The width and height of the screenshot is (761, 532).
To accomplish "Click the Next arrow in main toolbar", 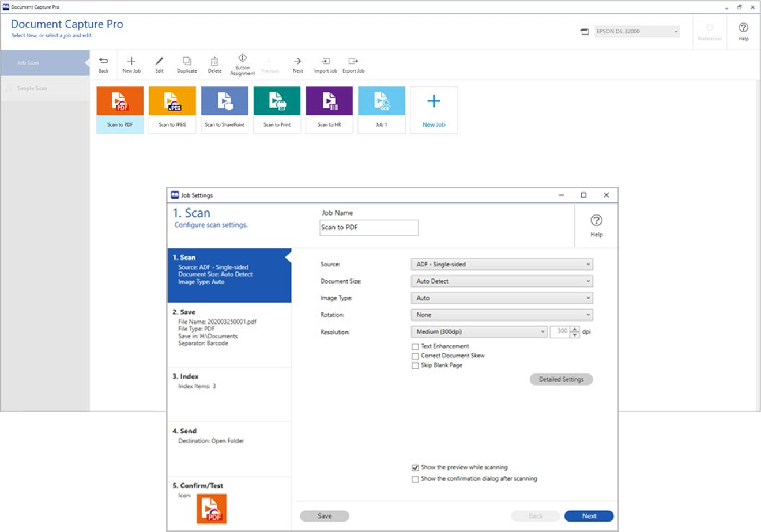I will pos(297,65).
